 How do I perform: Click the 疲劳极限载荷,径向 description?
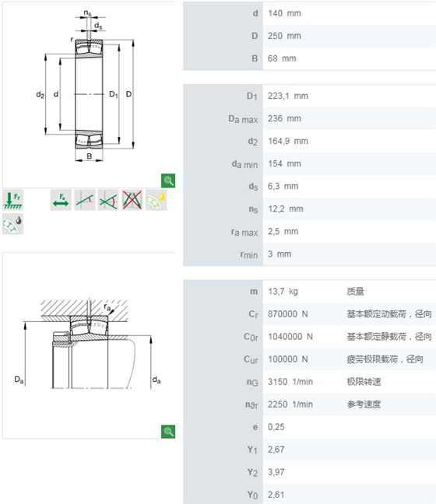(x=385, y=359)
